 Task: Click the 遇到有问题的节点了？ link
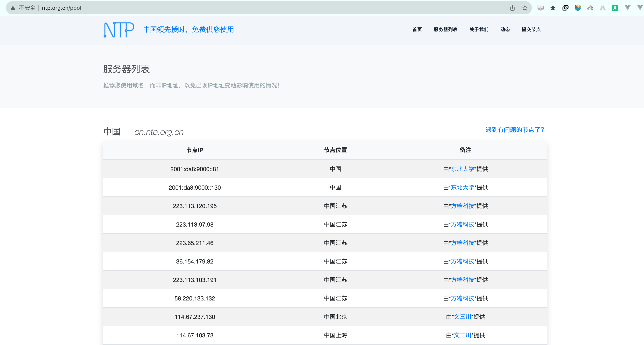[x=514, y=130]
